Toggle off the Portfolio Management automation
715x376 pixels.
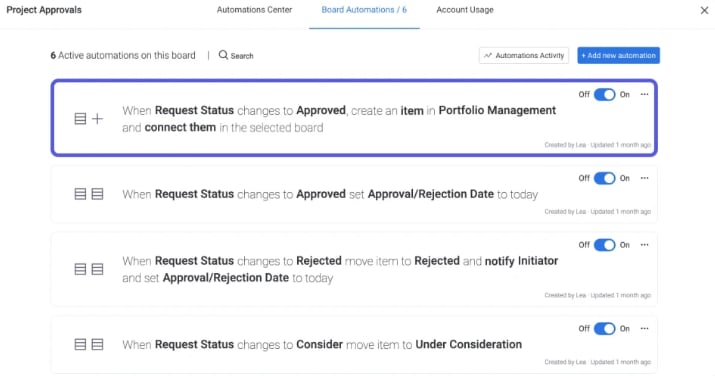[x=605, y=94]
